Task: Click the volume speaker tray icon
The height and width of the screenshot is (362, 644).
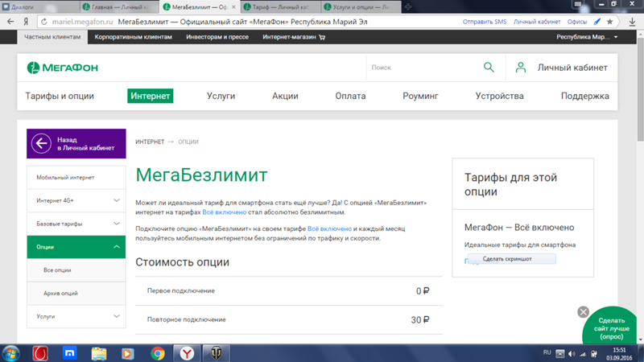Action: click(x=572, y=354)
